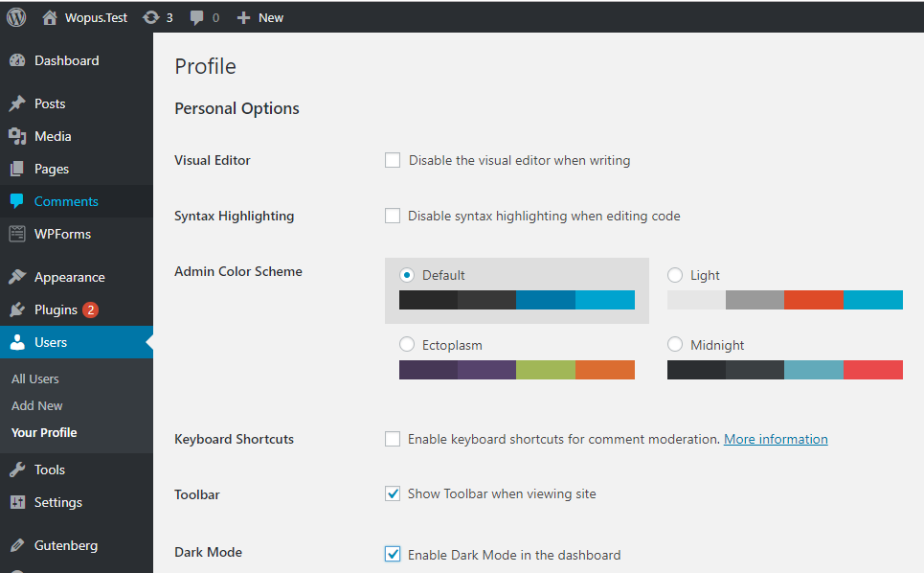Open Media library icon in sidebar
Image resolution: width=924 pixels, height=573 pixels.
tap(17, 136)
